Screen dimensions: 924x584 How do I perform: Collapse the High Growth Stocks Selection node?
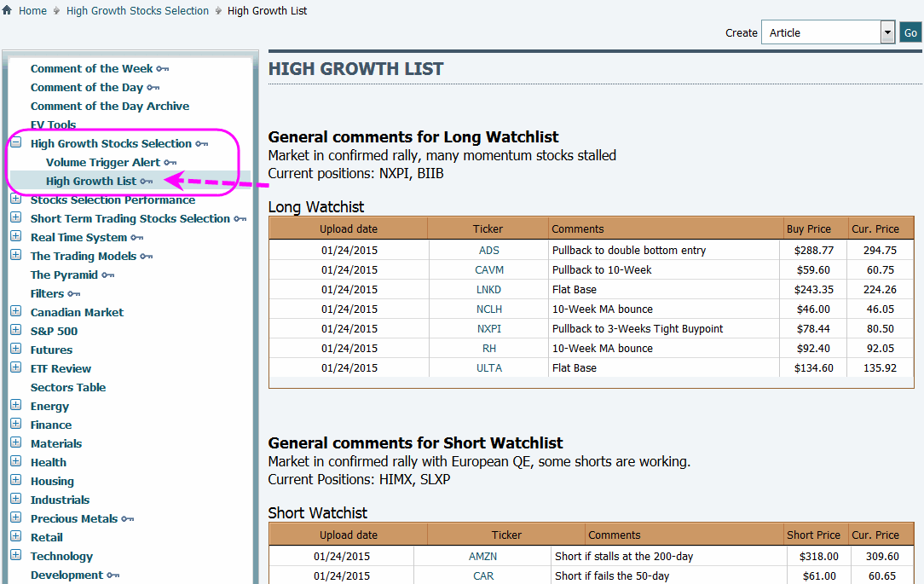15,143
